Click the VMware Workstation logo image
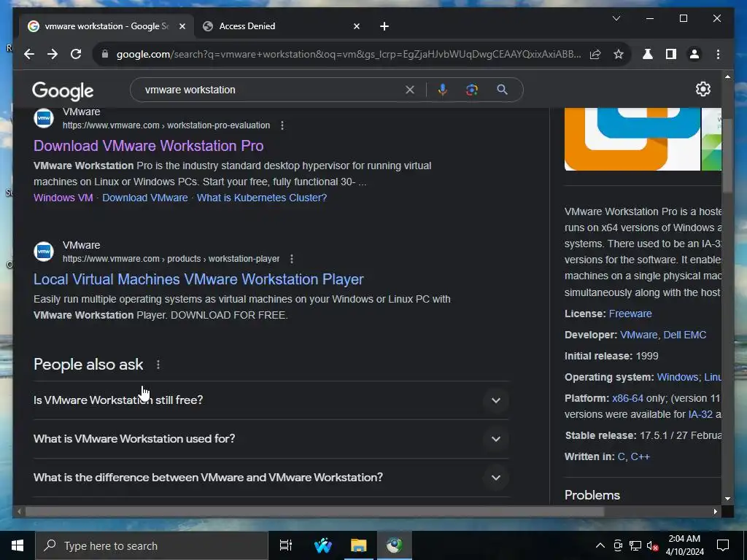 coord(632,139)
